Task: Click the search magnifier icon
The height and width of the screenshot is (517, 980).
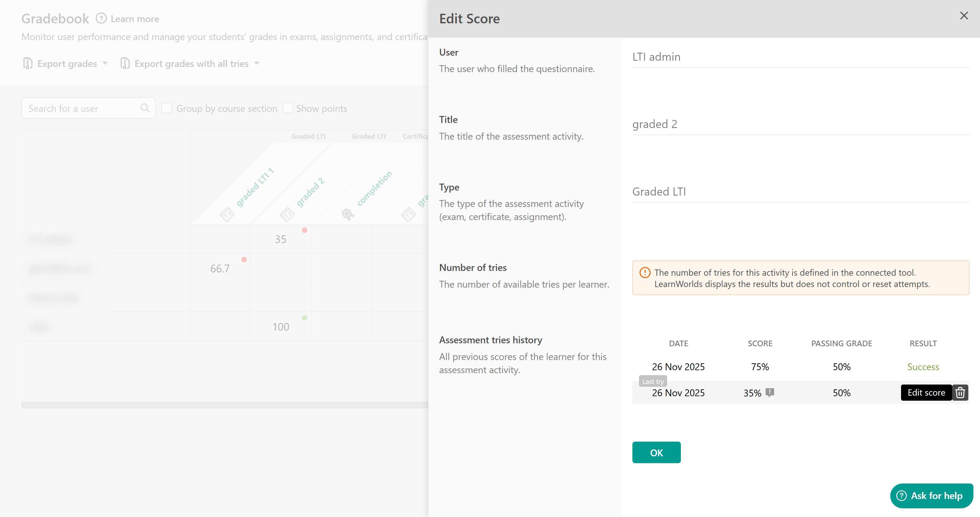Action: pyautogui.click(x=144, y=108)
